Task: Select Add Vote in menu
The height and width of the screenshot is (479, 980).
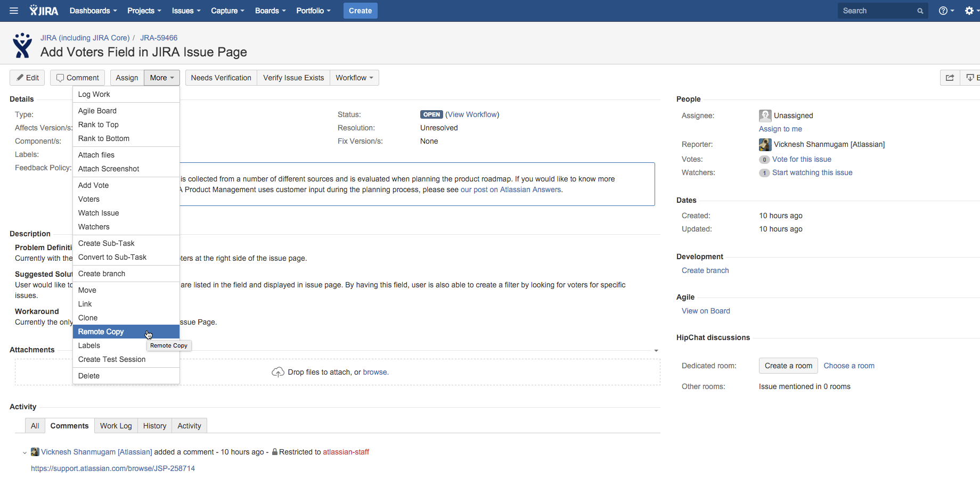Action: pos(126,185)
